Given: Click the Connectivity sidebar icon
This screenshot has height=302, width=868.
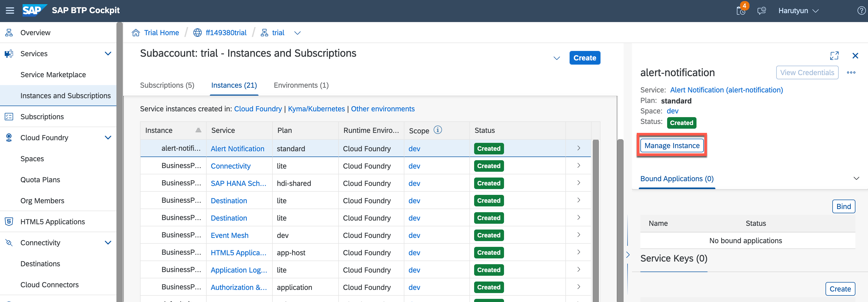Looking at the screenshot, I should [9, 243].
